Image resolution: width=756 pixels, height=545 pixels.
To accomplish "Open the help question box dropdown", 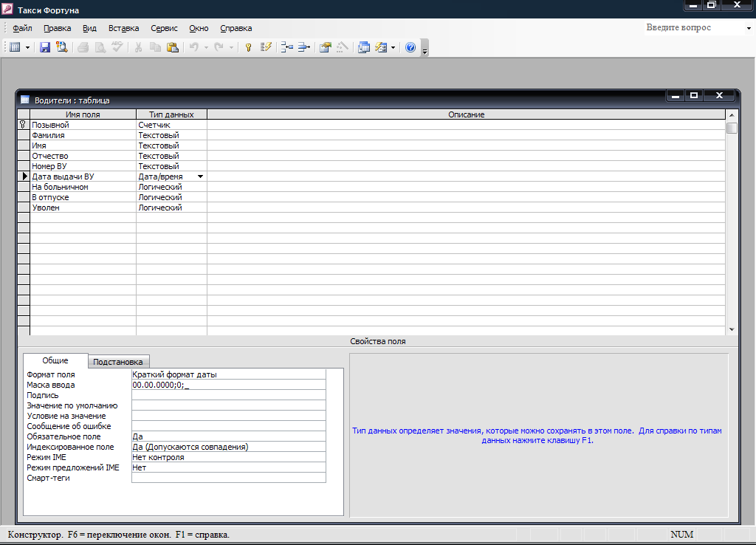I will 749,28.
